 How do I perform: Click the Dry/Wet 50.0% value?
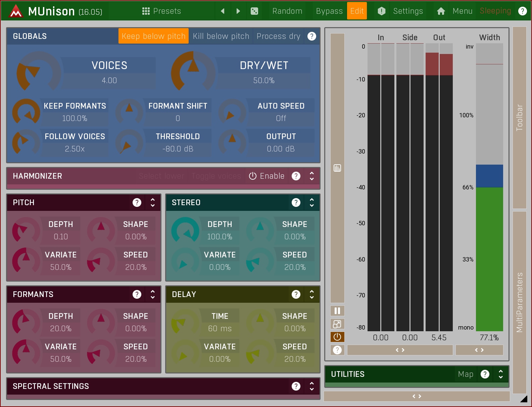[x=264, y=80]
